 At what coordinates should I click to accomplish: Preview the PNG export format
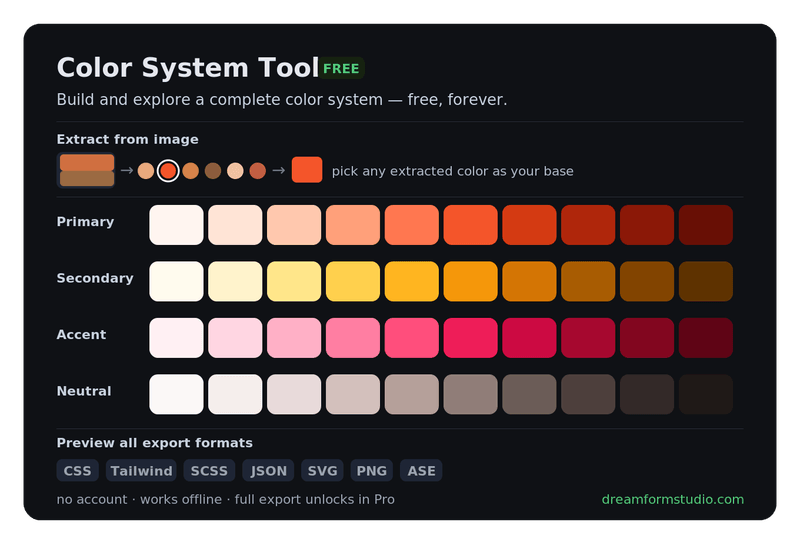(x=371, y=471)
